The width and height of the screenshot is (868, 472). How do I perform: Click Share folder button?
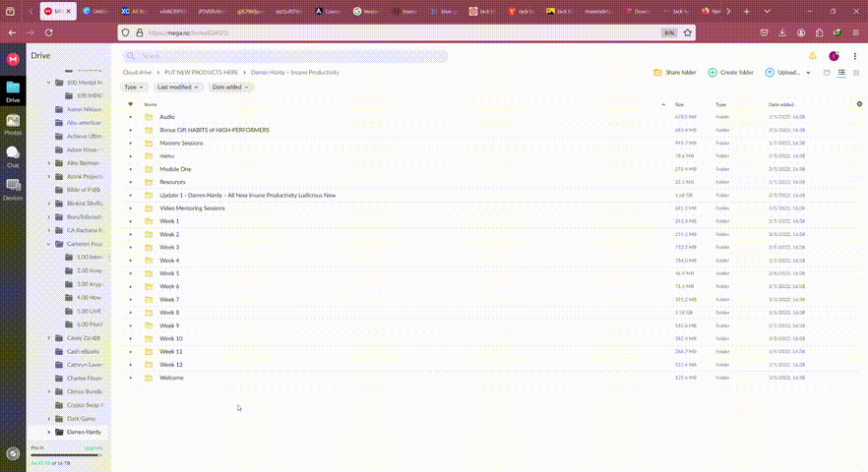(x=675, y=73)
